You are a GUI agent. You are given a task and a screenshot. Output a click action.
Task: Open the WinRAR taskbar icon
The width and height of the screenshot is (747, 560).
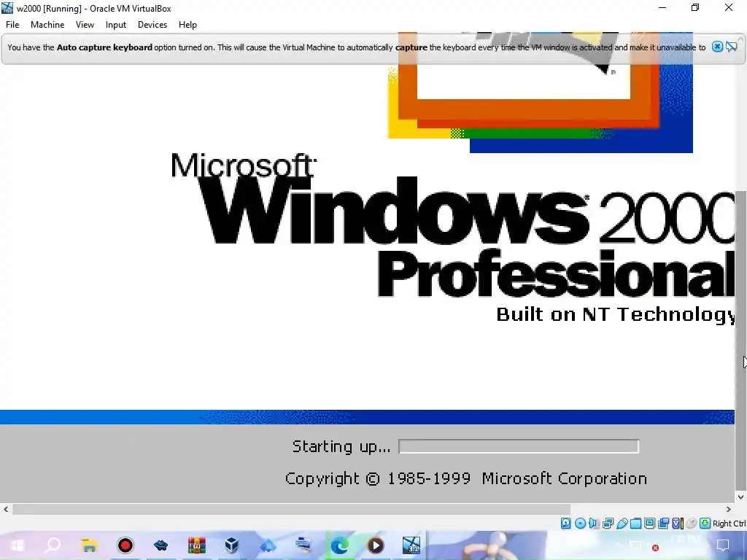196,545
